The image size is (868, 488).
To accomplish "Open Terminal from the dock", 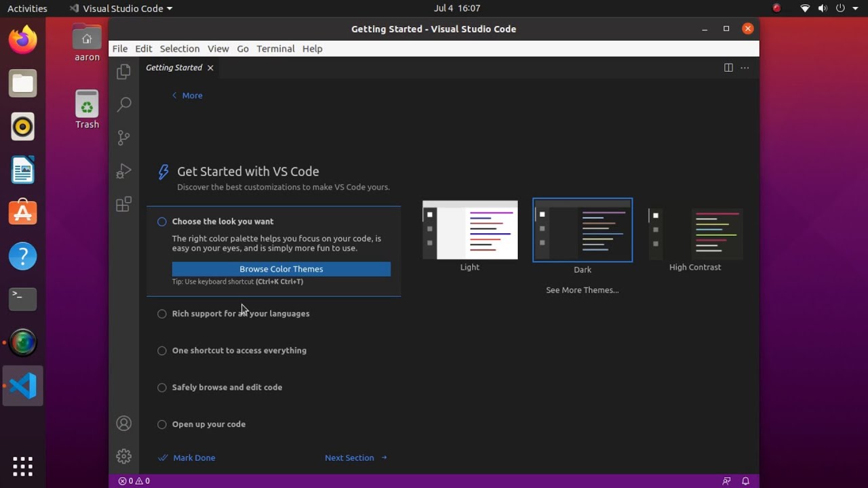I will 22,299.
